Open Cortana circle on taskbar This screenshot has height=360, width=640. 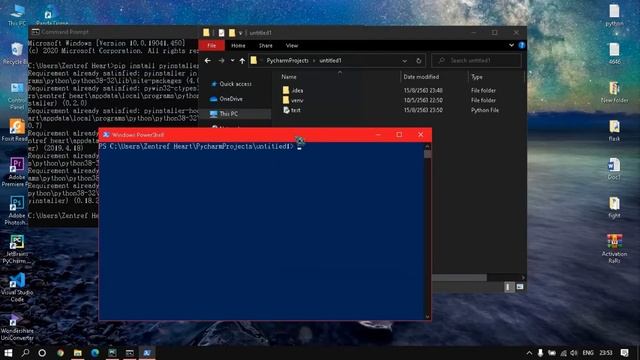point(42,353)
